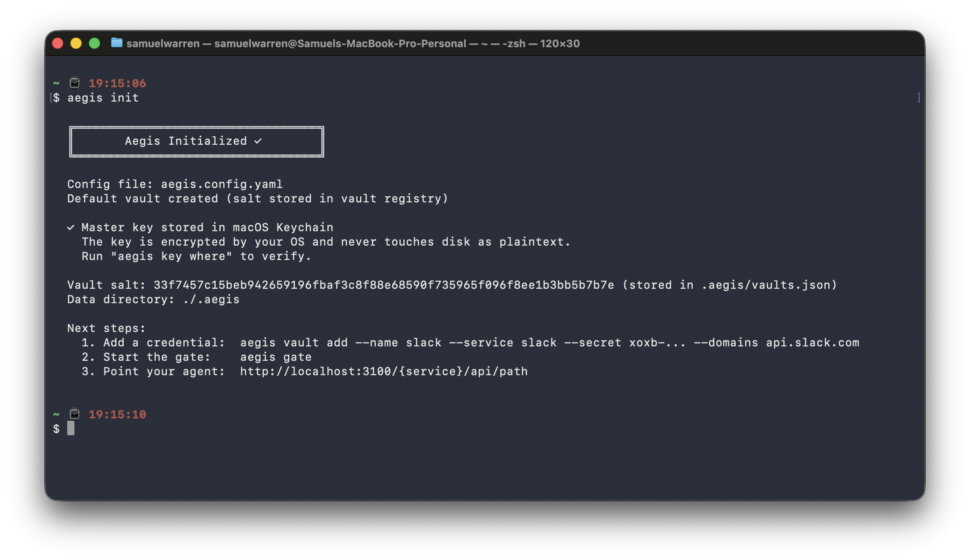Click the vault salt hex string
This screenshot has height=560, width=970.
pyautogui.click(x=383, y=285)
